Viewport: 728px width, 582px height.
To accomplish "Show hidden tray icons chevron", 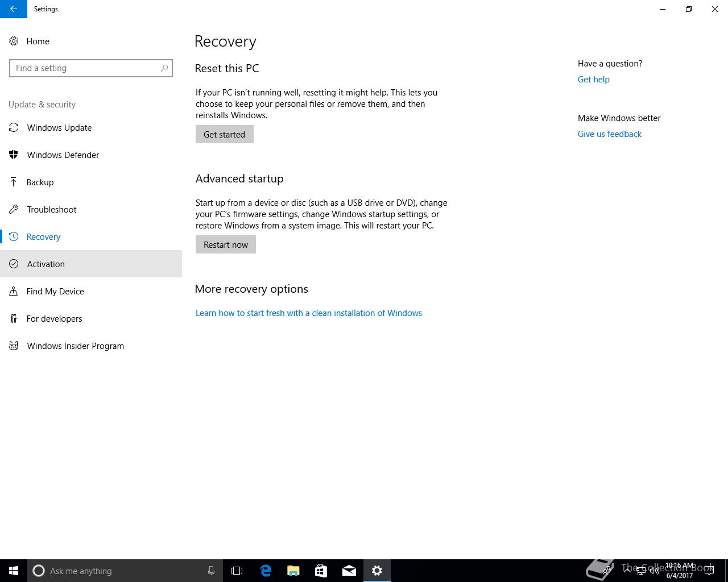I will coord(627,571).
